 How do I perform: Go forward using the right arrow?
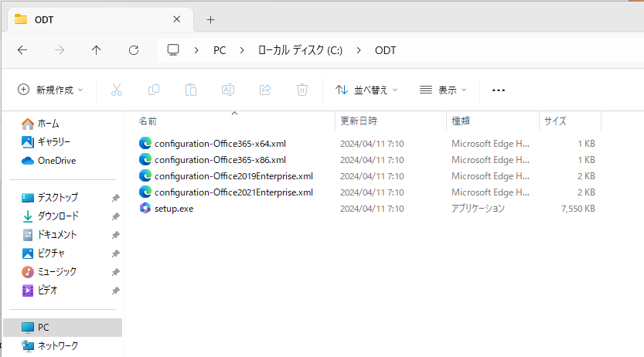coord(60,50)
